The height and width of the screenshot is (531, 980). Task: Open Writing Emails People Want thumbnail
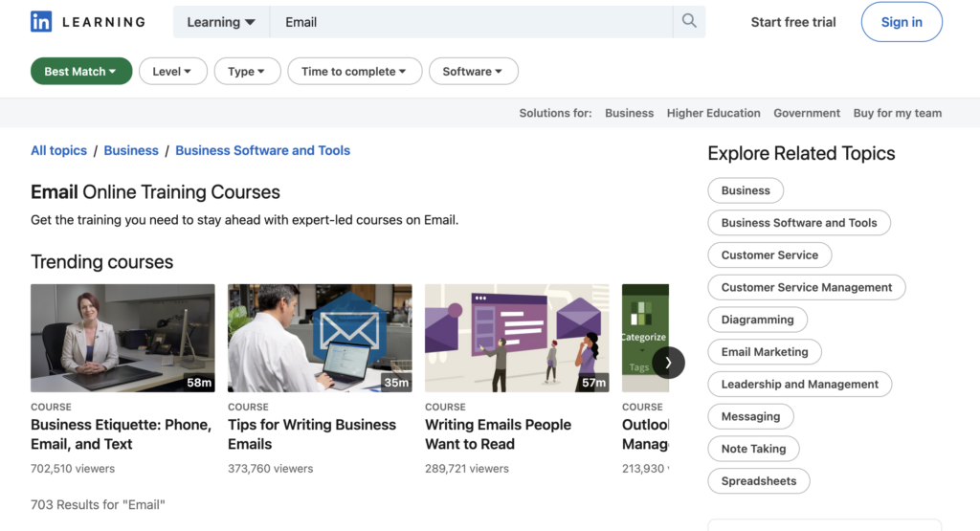tap(517, 338)
